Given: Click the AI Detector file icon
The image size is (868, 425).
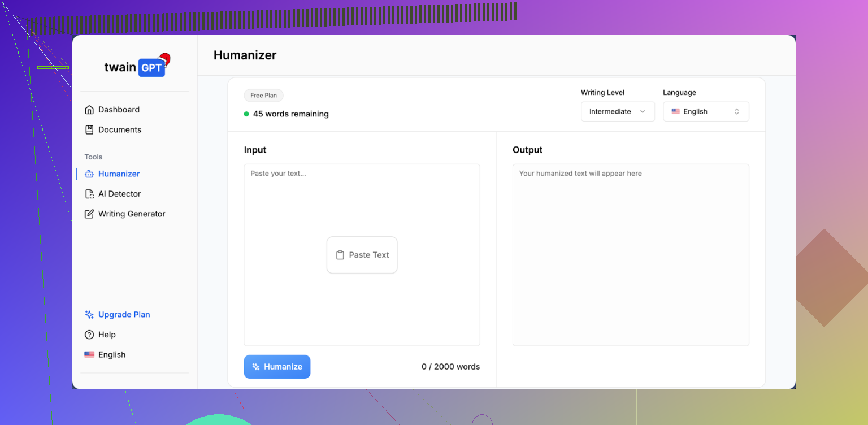Looking at the screenshot, I should (x=89, y=194).
